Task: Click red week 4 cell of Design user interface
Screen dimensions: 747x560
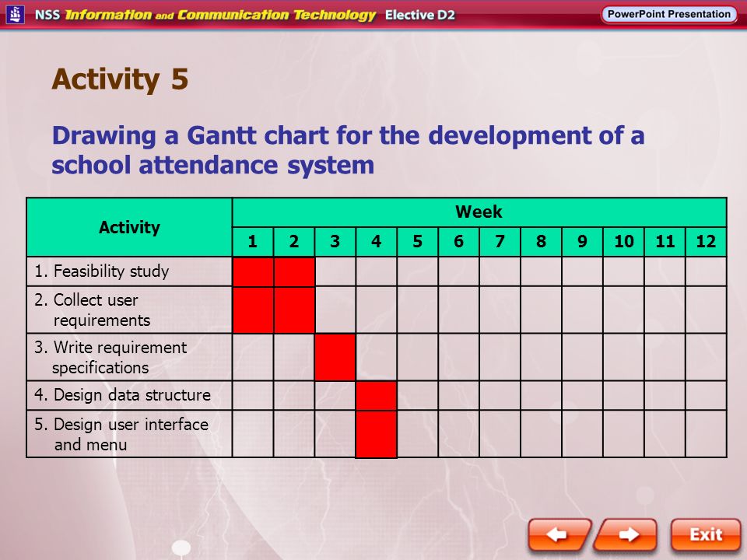Action: point(377,434)
